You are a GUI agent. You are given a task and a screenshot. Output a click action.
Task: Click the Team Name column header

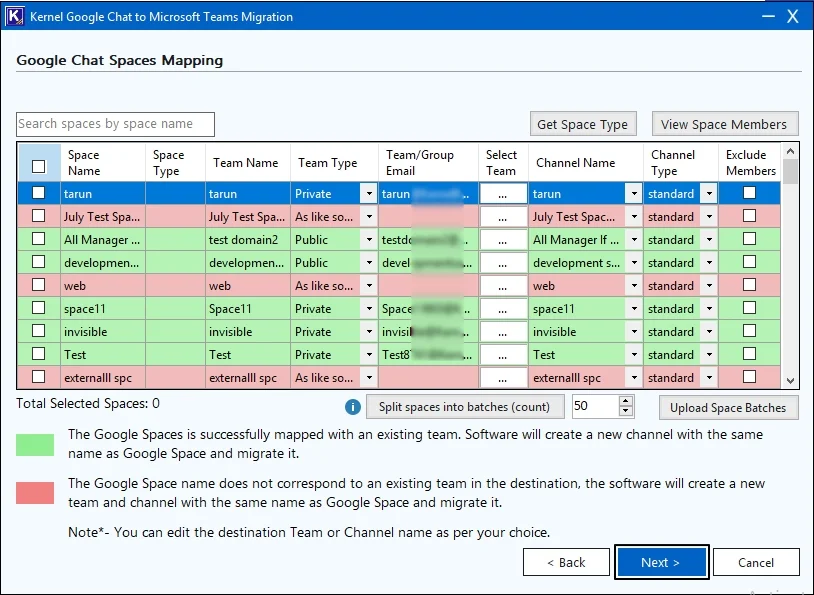[248, 163]
